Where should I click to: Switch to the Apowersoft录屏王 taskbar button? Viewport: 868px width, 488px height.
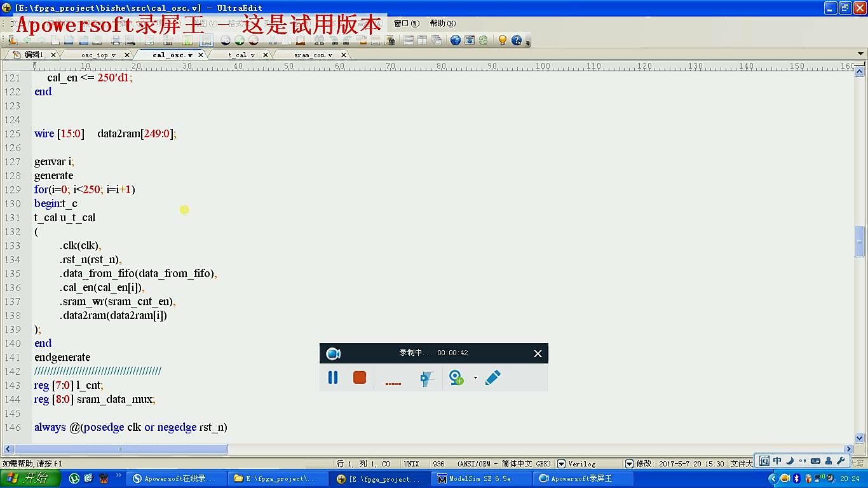[583, 478]
